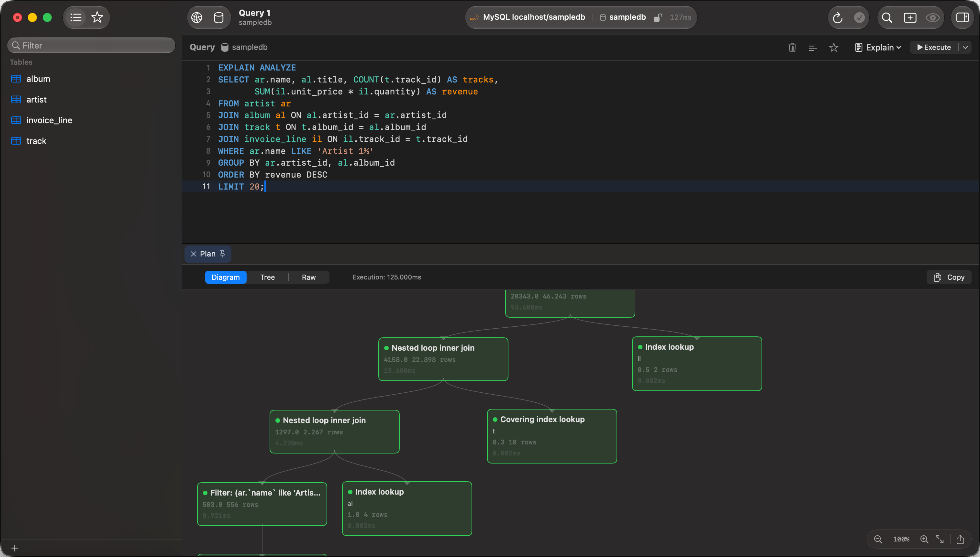Viewport: 980px width, 557px height.
Task: Select the Nested loop inner join 1297.0 node
Action: pos(334,431)
